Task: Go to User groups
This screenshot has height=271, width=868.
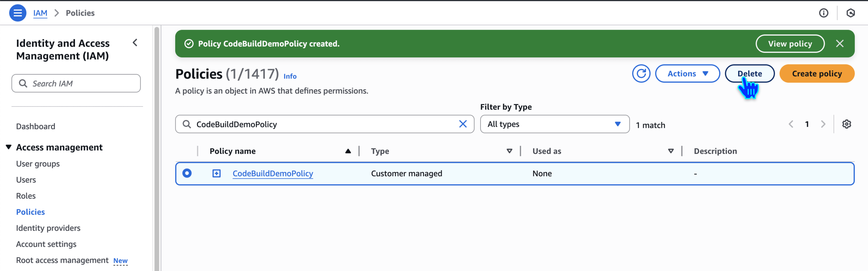Action: (x=38, y=163)
